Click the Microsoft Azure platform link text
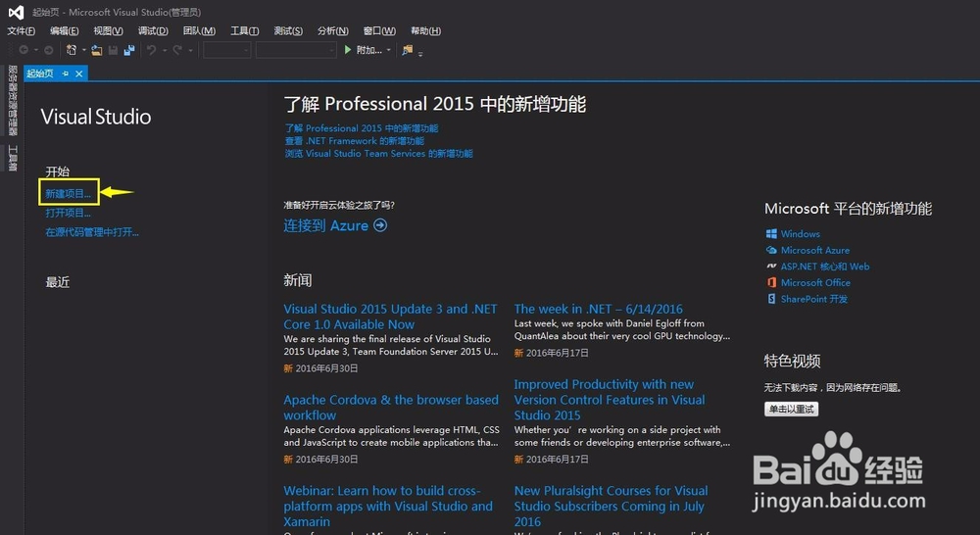This screenshot has width=980, height=535. click(815, 250)
